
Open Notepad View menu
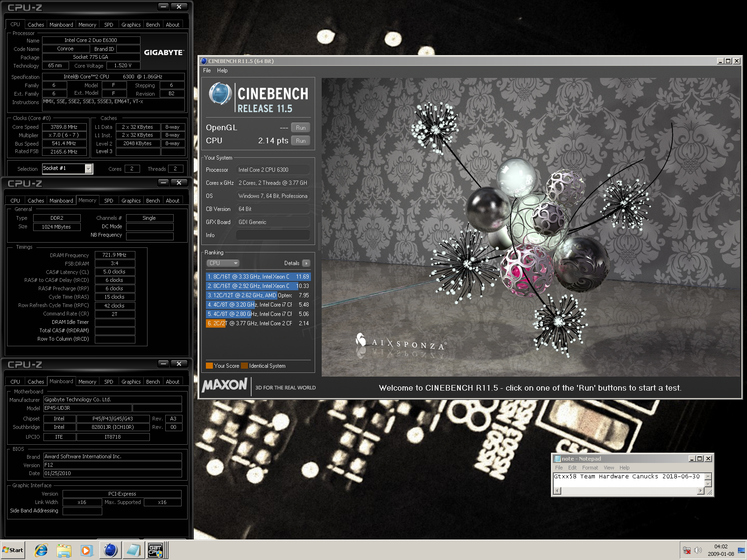click(609, 468)
